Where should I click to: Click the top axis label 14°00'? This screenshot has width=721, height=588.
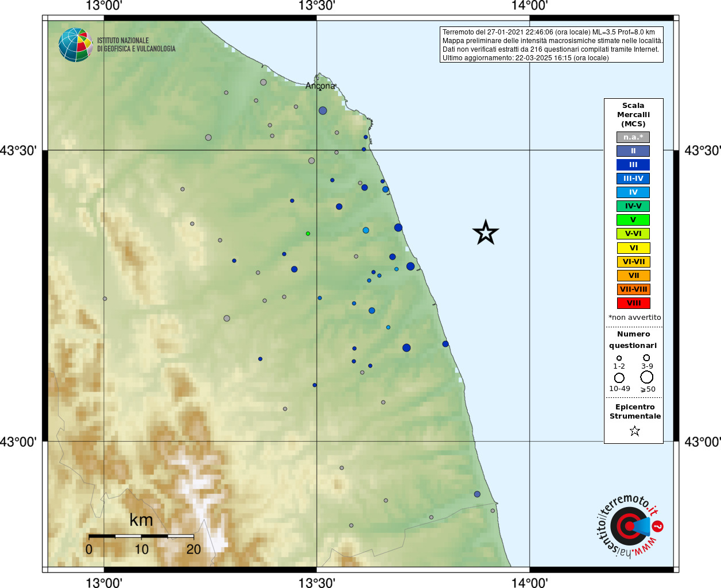click(529, 6)
